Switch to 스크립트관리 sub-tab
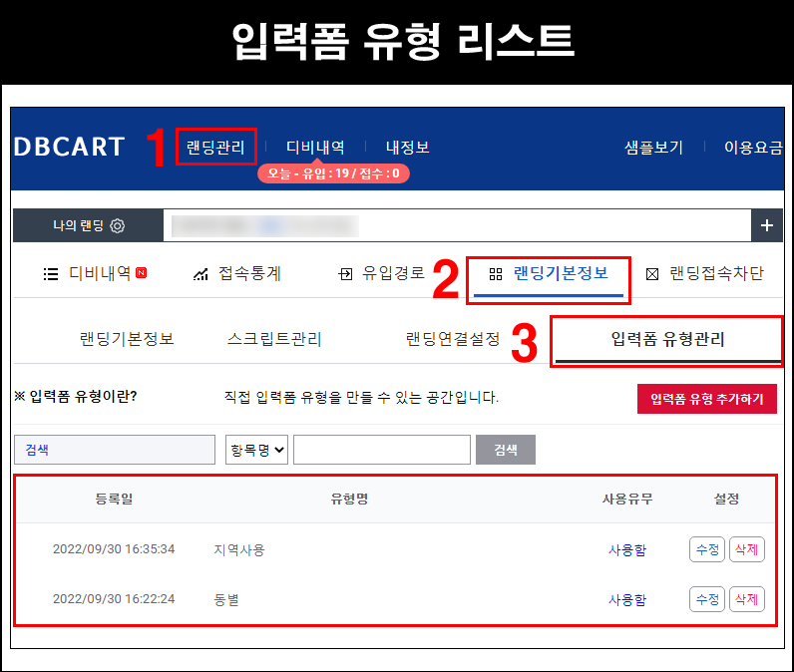 274,339
